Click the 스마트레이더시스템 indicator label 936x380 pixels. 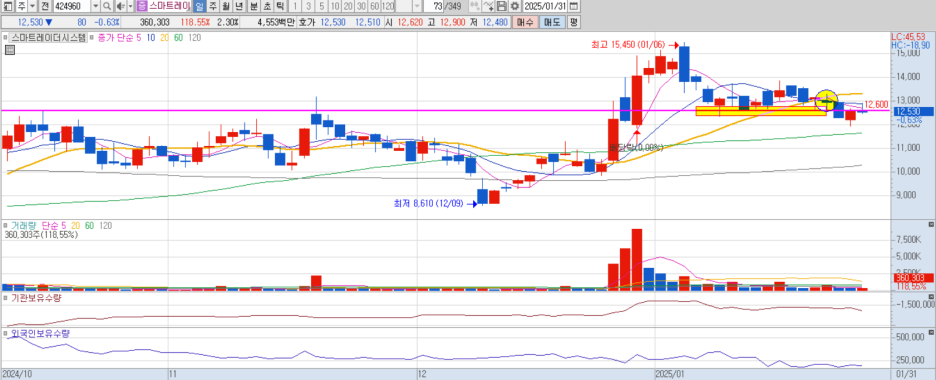tap(48, 38)
